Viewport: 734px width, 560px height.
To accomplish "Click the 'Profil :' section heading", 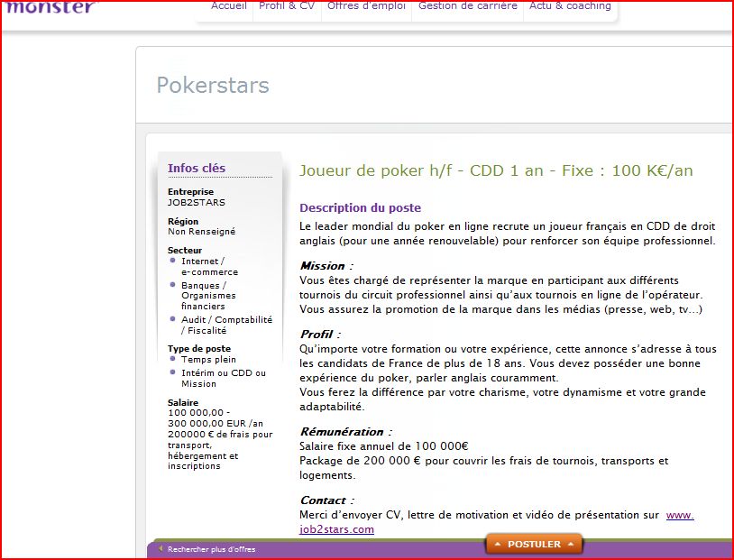I will [x=320, y=335].
